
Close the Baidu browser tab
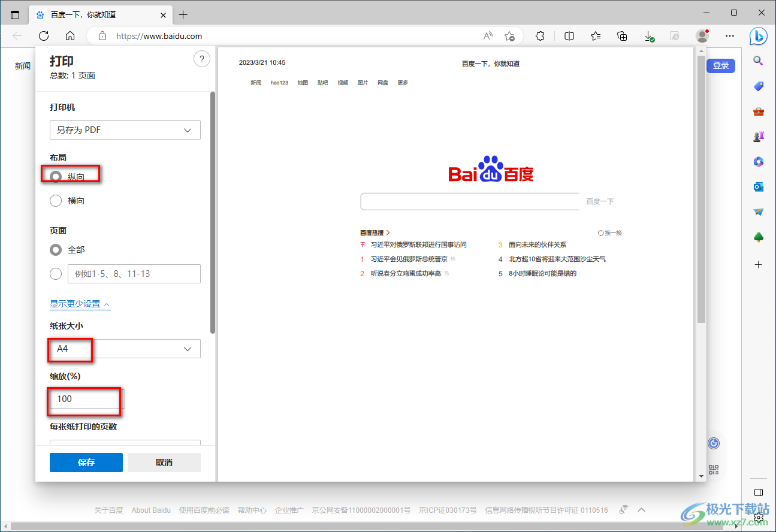tap(164, 14)
